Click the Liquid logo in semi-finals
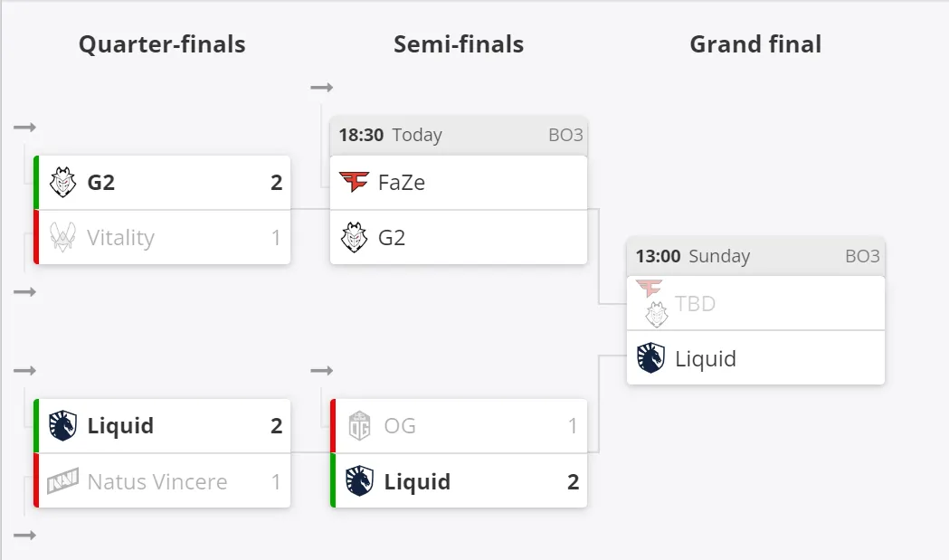949x560 pixels. click(x=359, y=481)
